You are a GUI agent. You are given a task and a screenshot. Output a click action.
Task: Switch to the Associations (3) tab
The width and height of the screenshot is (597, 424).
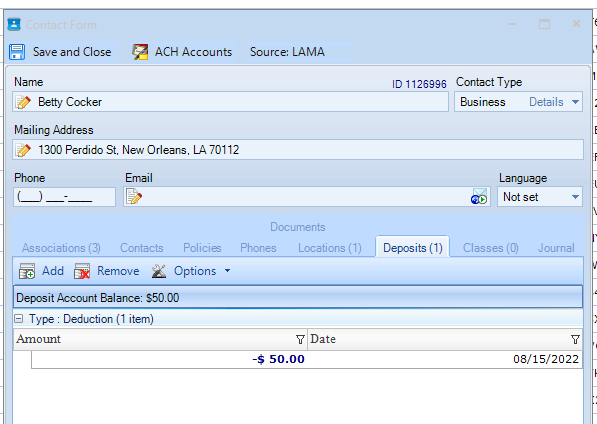pyautogui.click(x=61, y=248)
